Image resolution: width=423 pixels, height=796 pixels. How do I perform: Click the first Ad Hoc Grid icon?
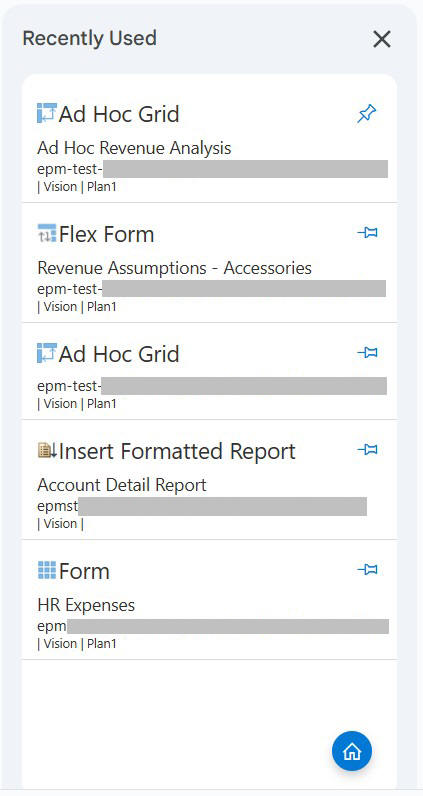tap(47, 113)
